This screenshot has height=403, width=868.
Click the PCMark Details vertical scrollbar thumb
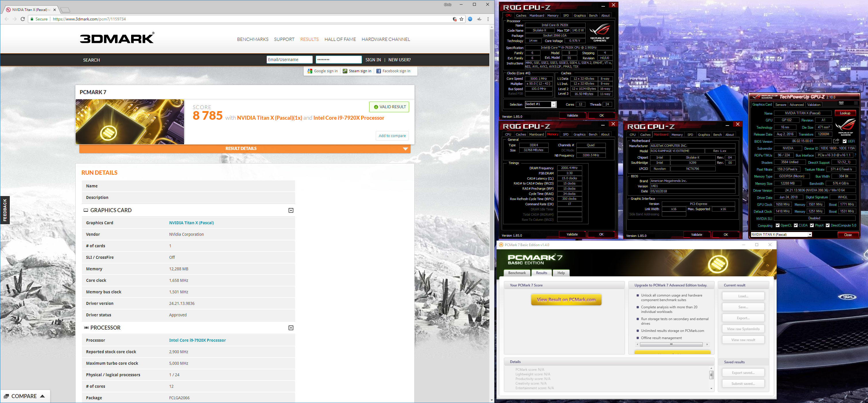[711, 375]
